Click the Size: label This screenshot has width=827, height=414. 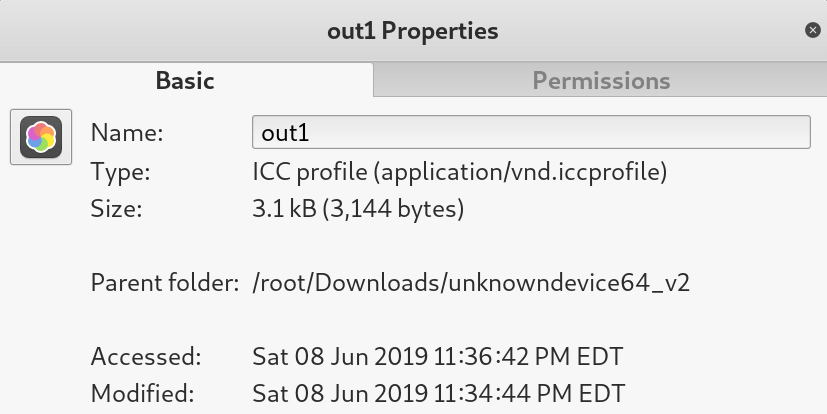coord(117,210)
